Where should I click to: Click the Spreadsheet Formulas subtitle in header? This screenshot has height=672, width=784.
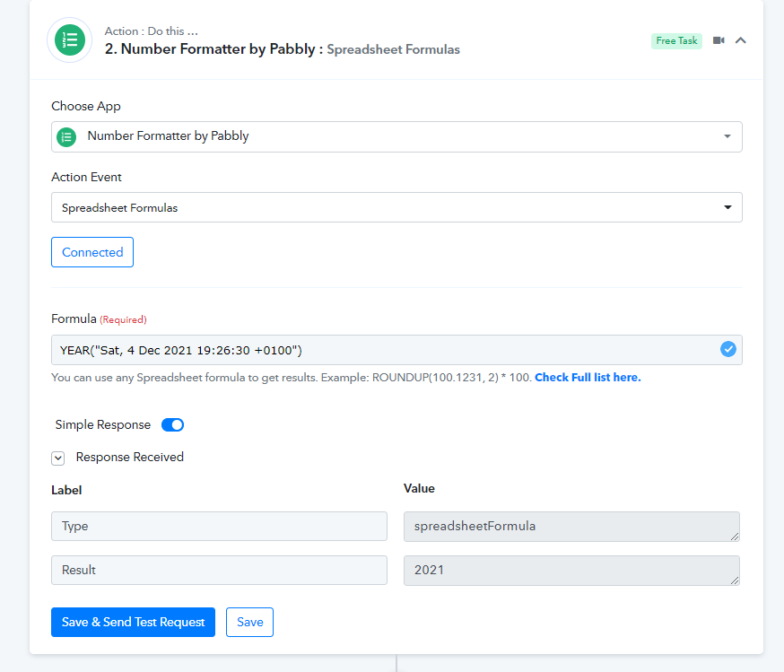tap(393, 49)
